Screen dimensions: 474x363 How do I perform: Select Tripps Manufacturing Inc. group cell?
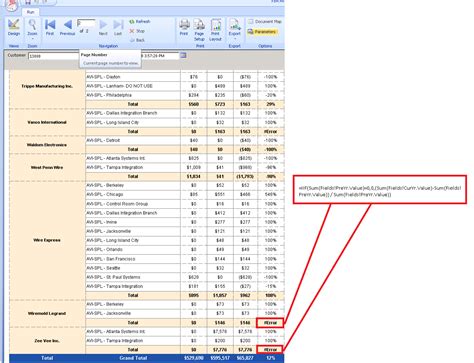[x=47, y=86]
